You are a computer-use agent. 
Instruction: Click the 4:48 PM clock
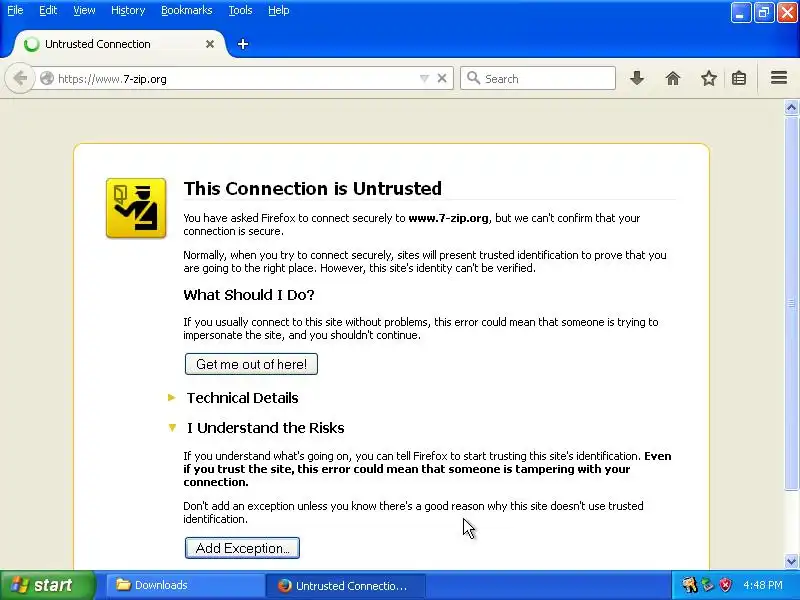click(763, 585)
